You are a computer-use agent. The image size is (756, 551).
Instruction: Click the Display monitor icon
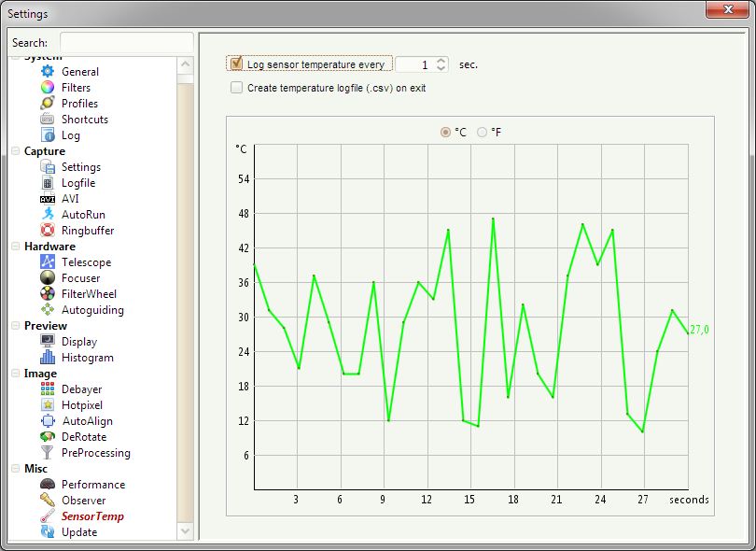(48, 342)
